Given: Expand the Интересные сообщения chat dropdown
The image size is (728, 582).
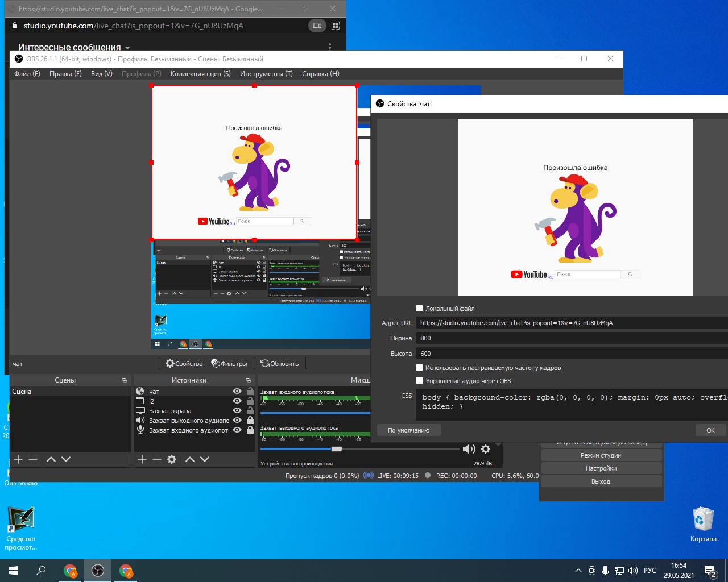Looking at the screenshot, I should 75,47.
